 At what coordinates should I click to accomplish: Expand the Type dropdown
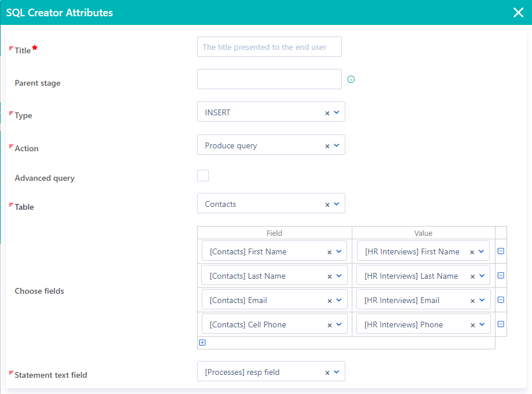tap(336, 112)
